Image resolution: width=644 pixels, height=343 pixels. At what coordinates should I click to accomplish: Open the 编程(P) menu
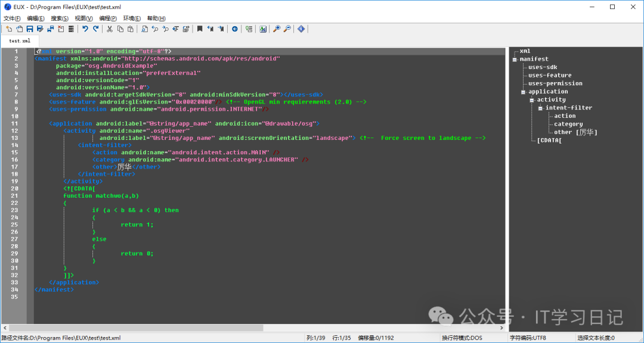[108, 18]
